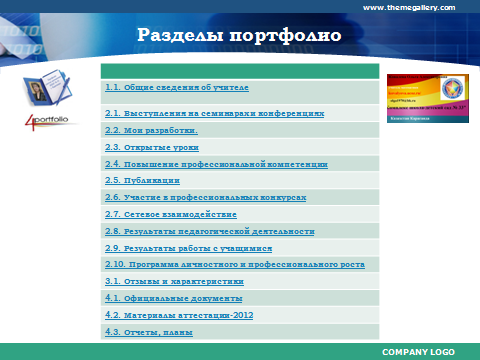The width and height of the screenshot is (480, 360).
Task: Open the 2.2 Мои разработки link
Action: (151, 130)
